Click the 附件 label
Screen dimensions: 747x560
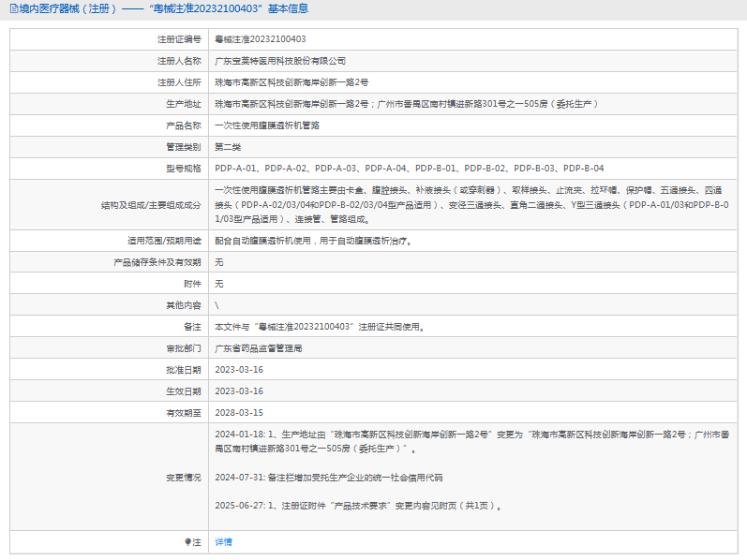[x=192, y=284]
